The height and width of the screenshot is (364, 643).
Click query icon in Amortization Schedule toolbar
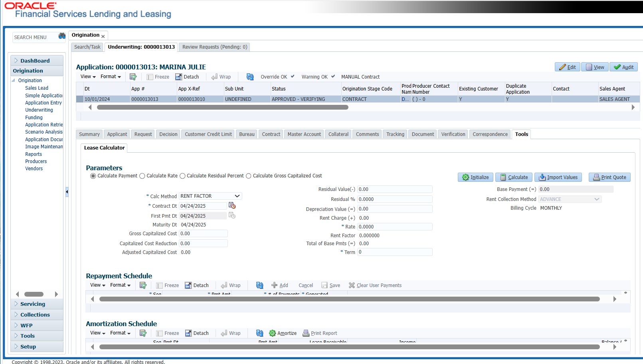click(143, 333)
